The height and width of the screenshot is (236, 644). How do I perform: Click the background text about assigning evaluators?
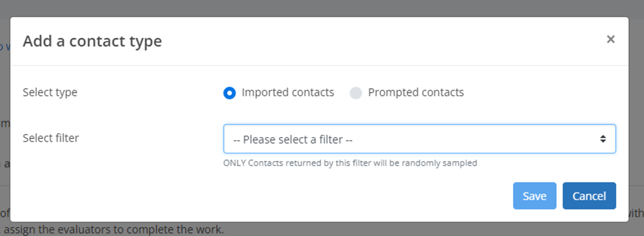(112, 229)
